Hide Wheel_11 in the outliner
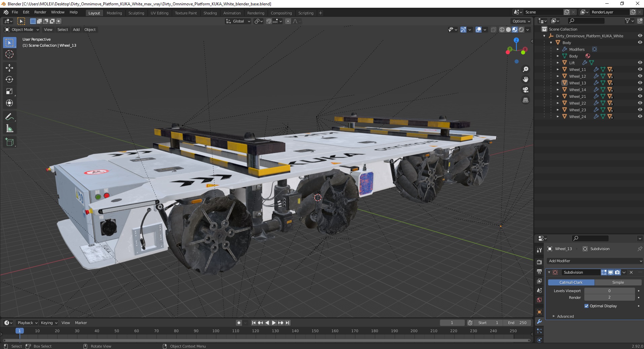This screenshot has height=349, width=644. [640, 69]
